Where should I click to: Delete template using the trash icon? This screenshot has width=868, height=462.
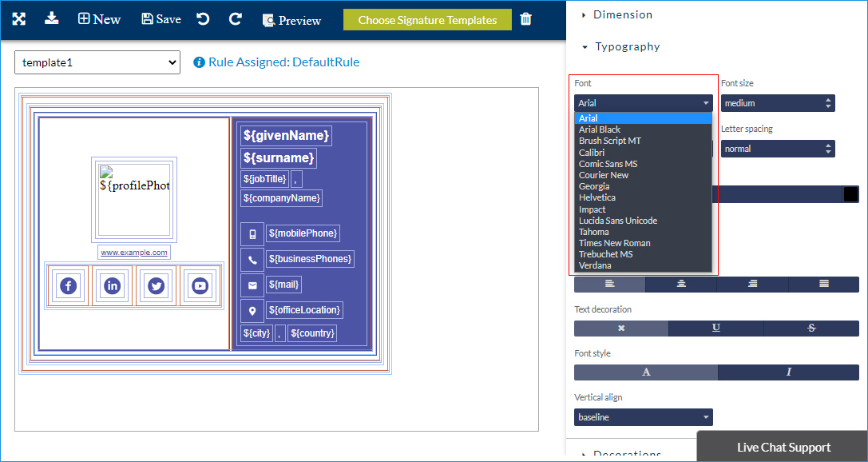[525, 19]
